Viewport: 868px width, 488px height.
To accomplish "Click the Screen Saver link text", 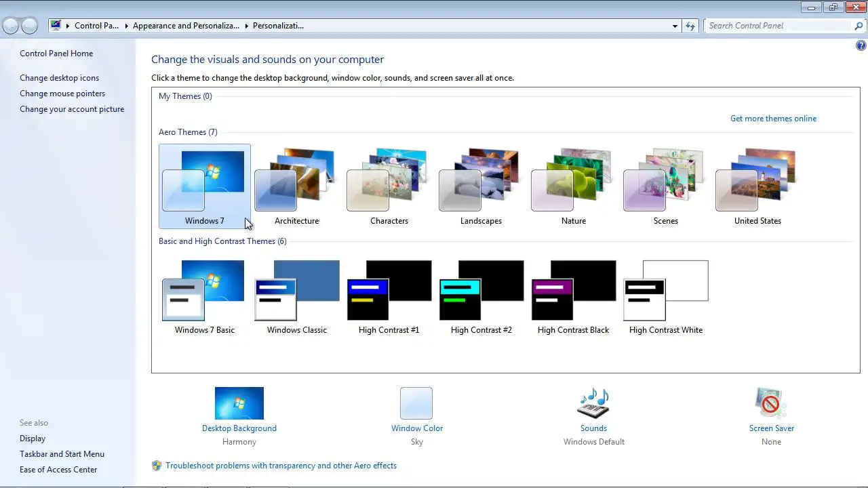I will pyautogui.click(x=772, y=428).
